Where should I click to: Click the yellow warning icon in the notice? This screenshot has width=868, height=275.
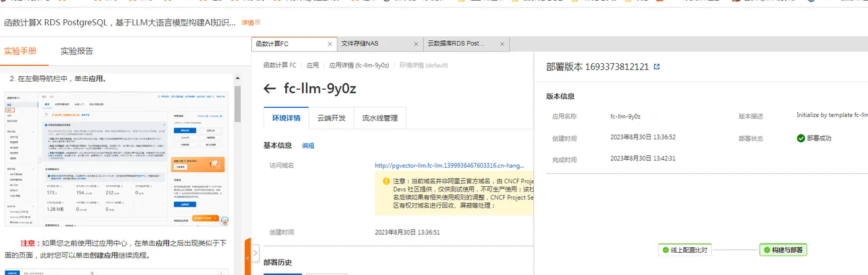[386, 181]
